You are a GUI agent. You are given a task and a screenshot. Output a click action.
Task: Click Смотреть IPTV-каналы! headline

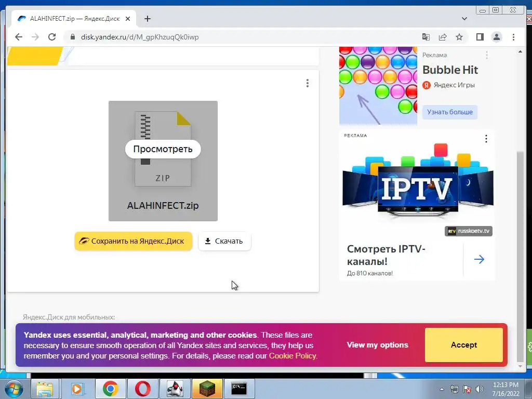386,255
